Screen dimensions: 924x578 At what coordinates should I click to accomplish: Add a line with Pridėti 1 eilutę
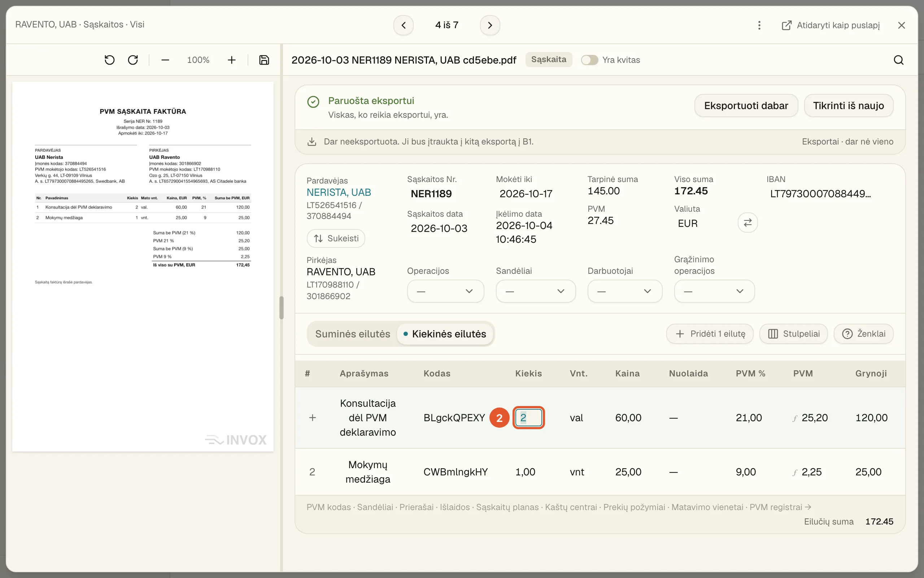tap(710, 334)
